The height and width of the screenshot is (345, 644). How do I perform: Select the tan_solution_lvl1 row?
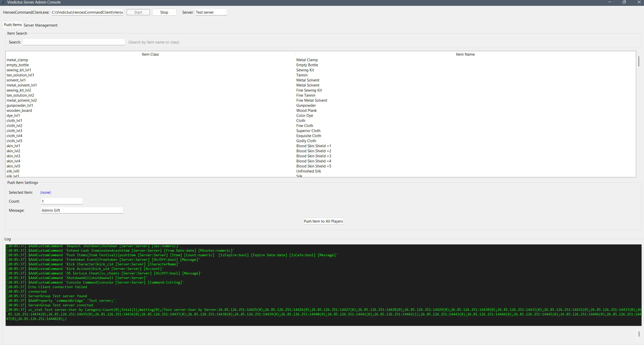[321, 75]
